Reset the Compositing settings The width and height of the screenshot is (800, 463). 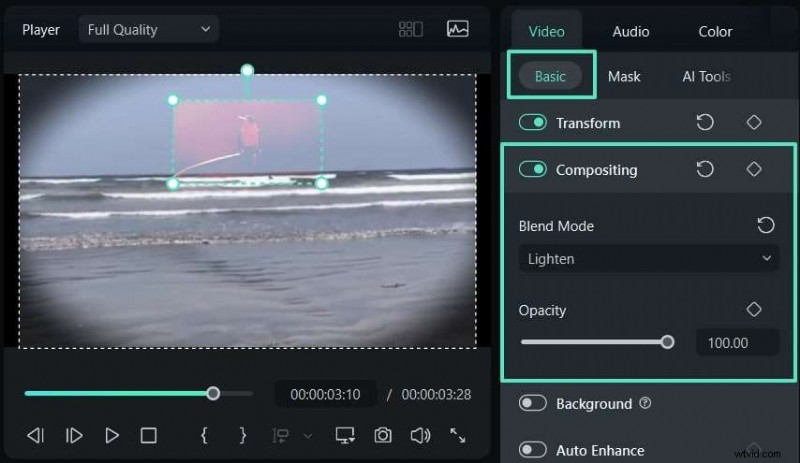[x=705, y=169]
